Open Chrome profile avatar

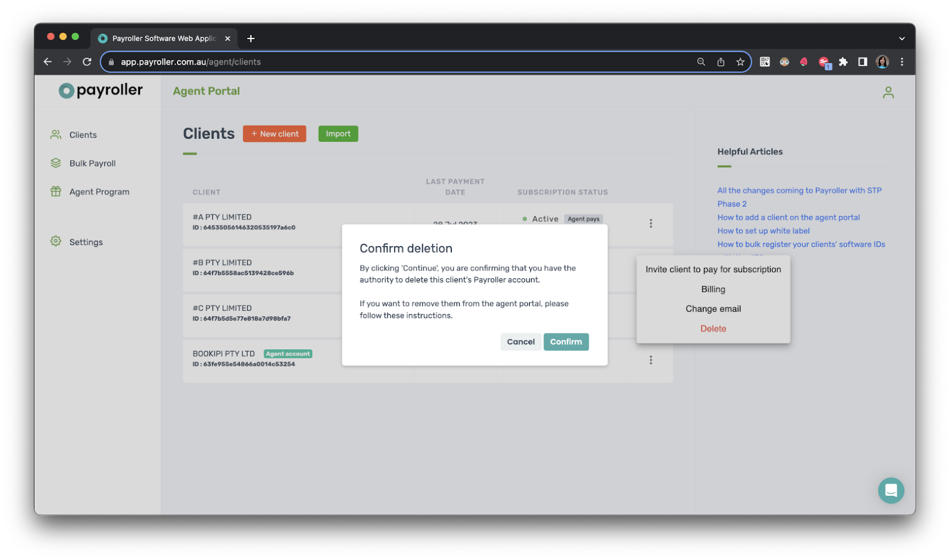pyautogui.click(x=882, y=62)
